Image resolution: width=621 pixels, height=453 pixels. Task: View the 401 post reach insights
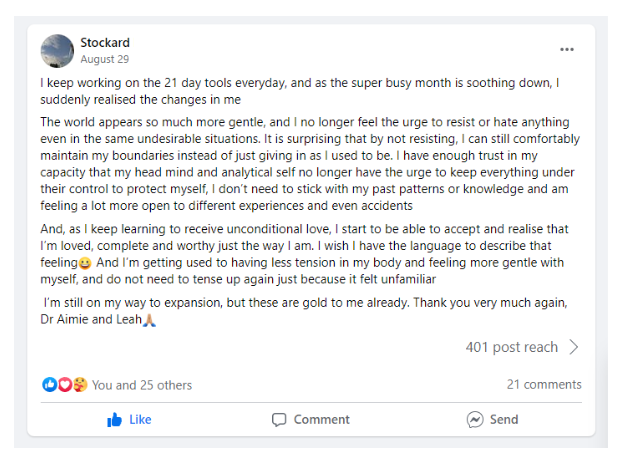[x=511, y=348]
